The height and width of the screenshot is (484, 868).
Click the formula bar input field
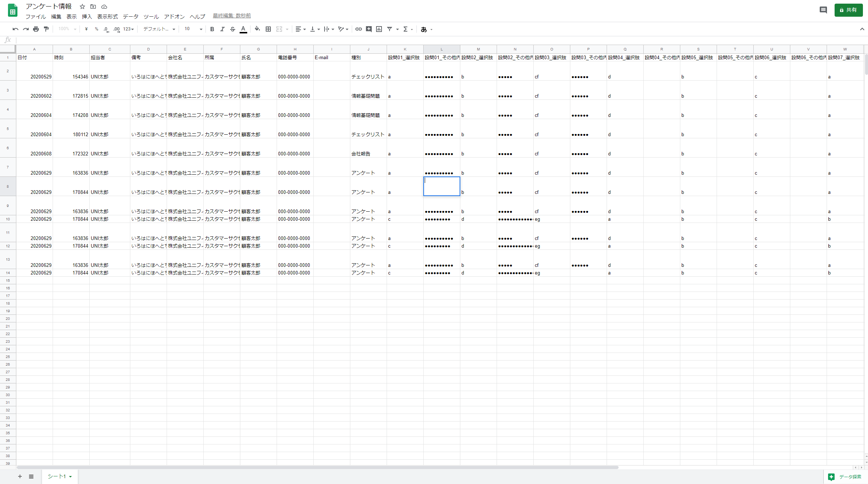point(436,40)
